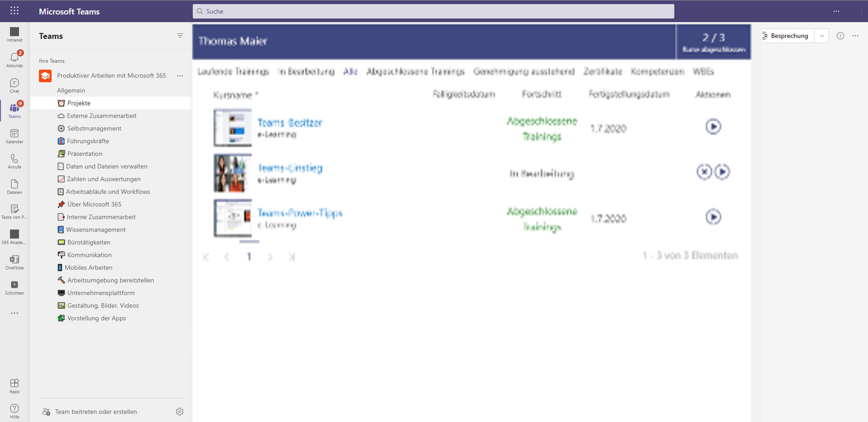
Task: Open the Apps store icon
Action: click(14, 386)
